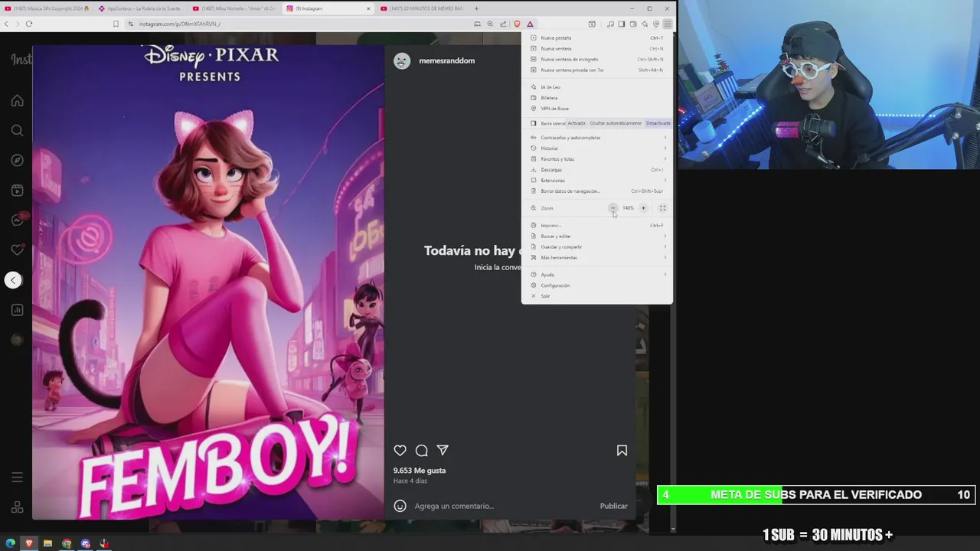Open File Explorer from the taskbar
The height and width of the screenshot is (551, 980).
point(47,543)
